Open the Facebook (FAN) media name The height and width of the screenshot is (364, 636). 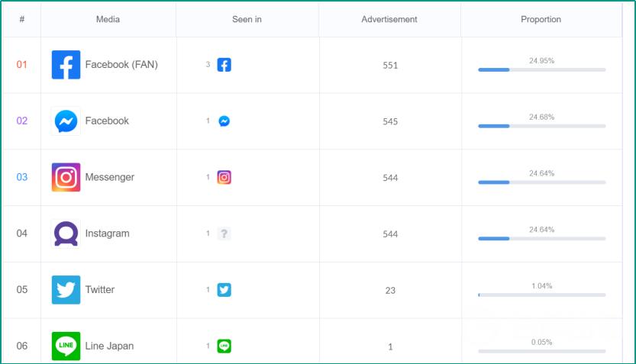tap(121, 64)
